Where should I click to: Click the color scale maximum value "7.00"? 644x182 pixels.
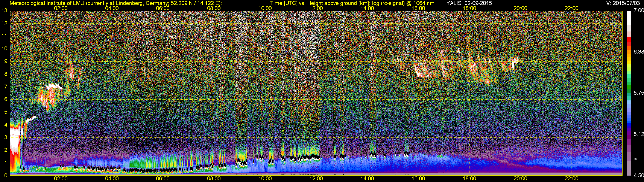tap(638, 10)
